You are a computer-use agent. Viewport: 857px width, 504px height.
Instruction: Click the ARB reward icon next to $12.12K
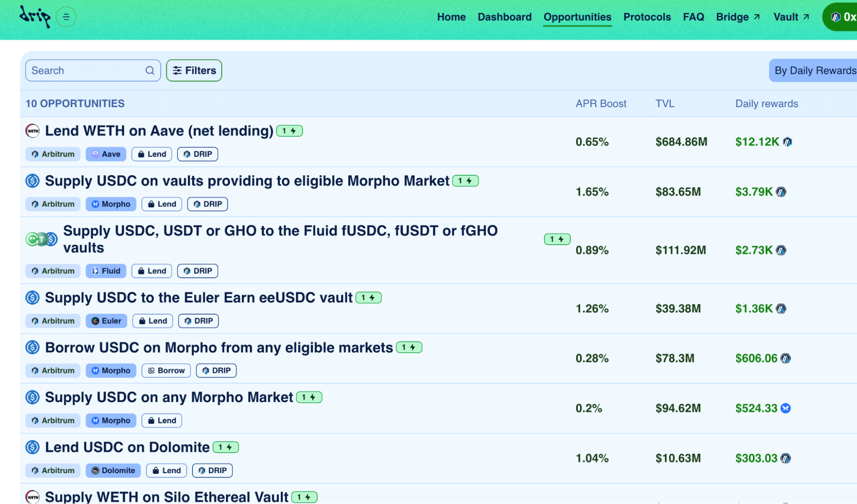coord(787,142)
